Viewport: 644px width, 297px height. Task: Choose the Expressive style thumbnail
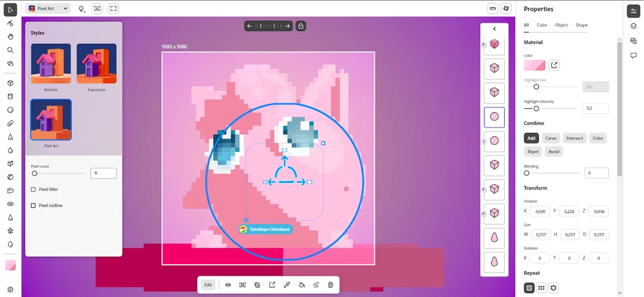coord(97,64)
